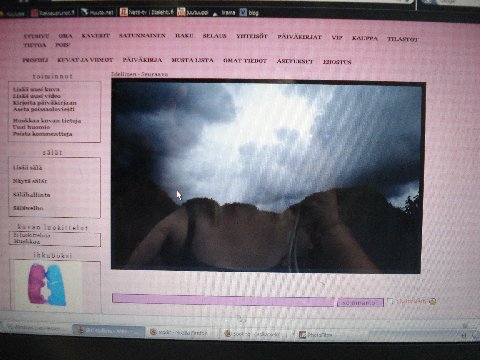Click the 'Seuraava' next-image link

click(x=155, y=74)
